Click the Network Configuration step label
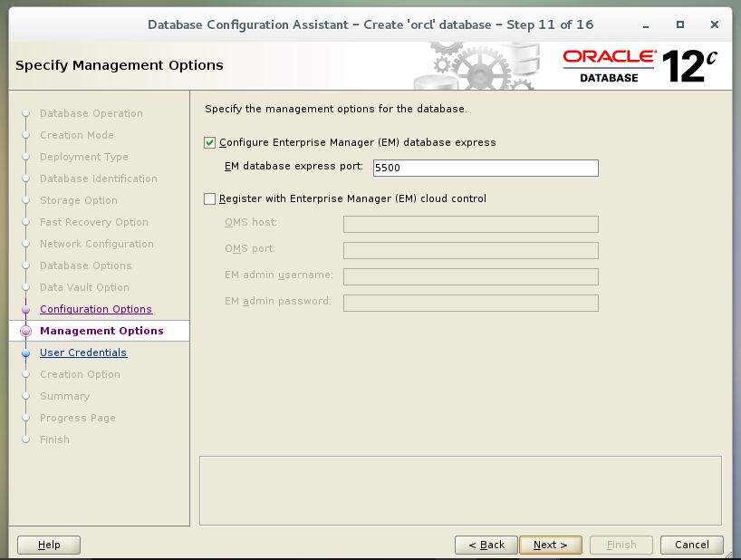This screenshot has height=560, width=741. point(97,244)
